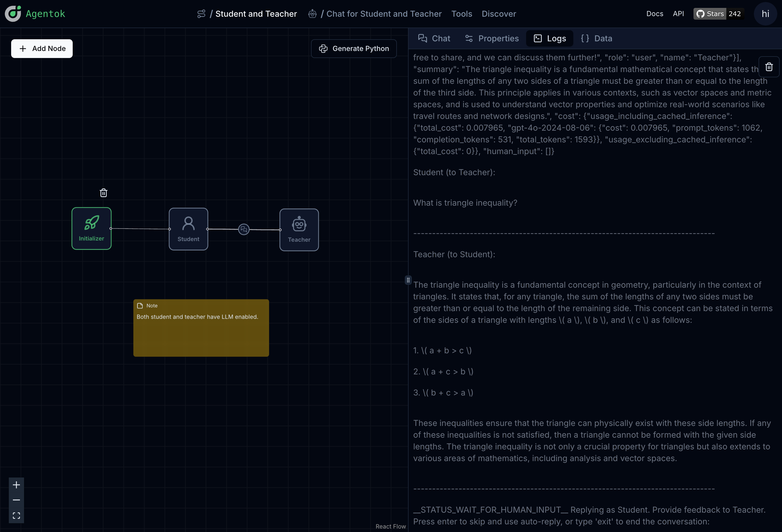This screenshot has height=532, width=782.
Task: Switch to the Data tab
Action: [x=596, y=38]
